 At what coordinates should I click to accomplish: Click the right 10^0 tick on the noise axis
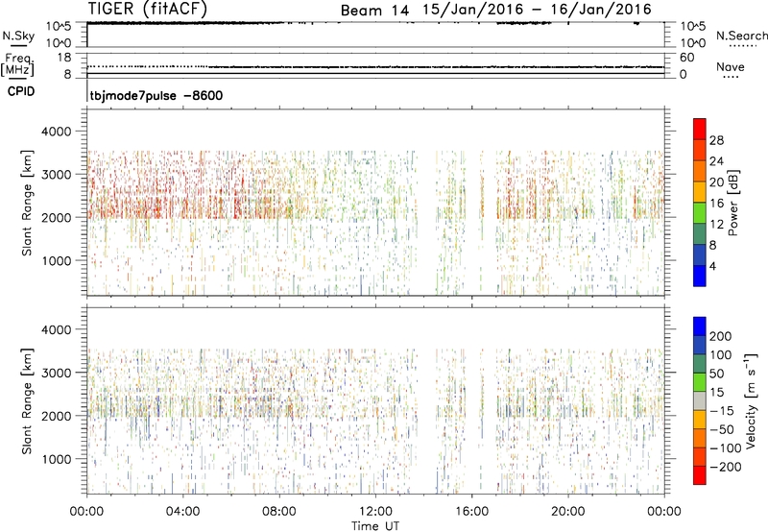click(x=693, y=43)
